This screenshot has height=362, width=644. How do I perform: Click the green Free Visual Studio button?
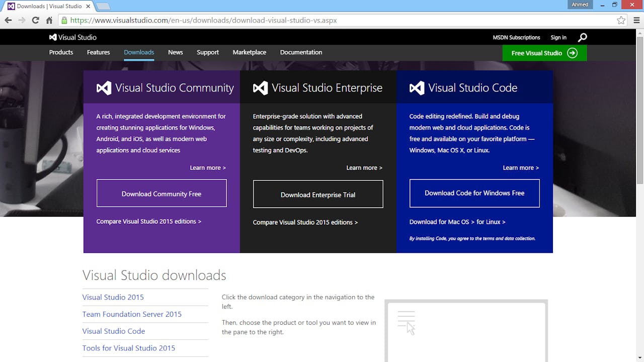point(544,53)
